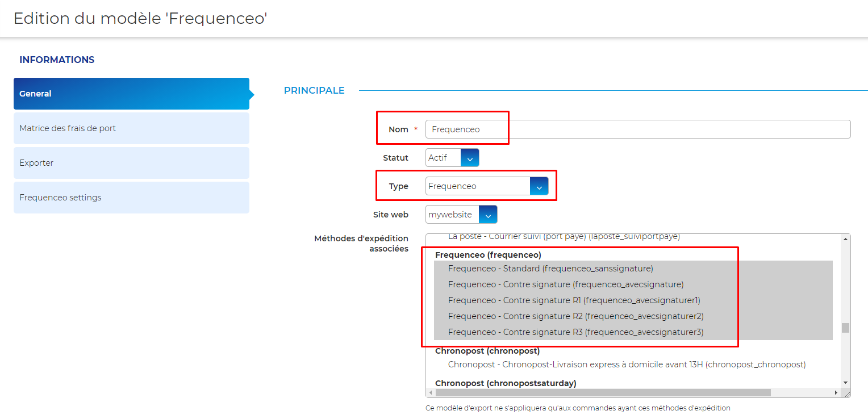The height and width of the screenshot is (419, 868).
Task: Select Frequenceo - Contre signature R3
Action: [x=633, y=332]
